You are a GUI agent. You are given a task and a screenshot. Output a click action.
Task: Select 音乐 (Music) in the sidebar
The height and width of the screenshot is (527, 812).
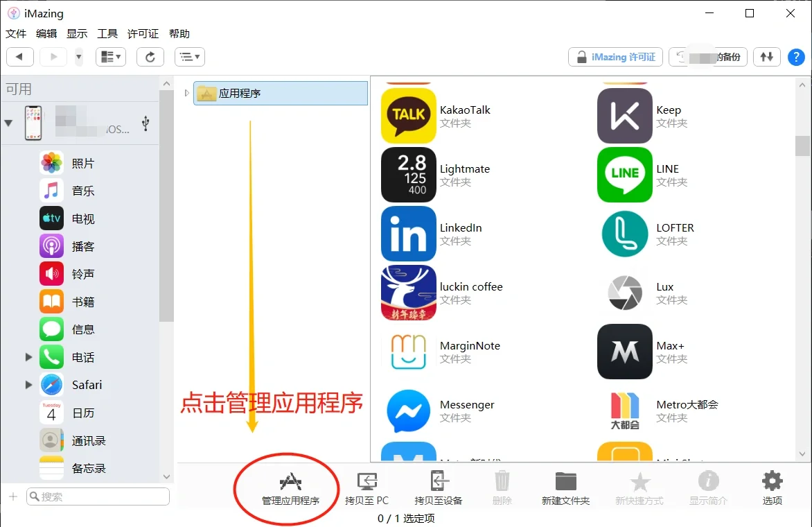[83, 190]
